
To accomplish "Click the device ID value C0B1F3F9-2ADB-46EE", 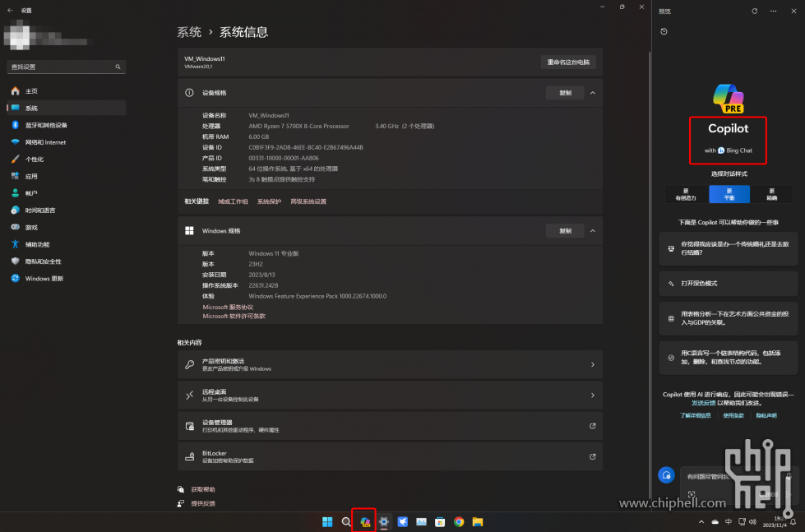I will (306, 147).
